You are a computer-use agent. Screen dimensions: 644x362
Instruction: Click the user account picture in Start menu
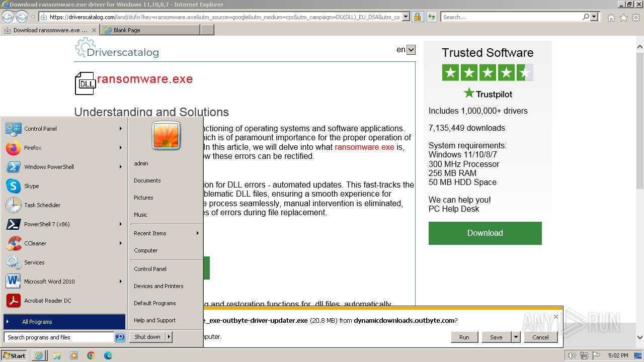click(x=166, y=136)
